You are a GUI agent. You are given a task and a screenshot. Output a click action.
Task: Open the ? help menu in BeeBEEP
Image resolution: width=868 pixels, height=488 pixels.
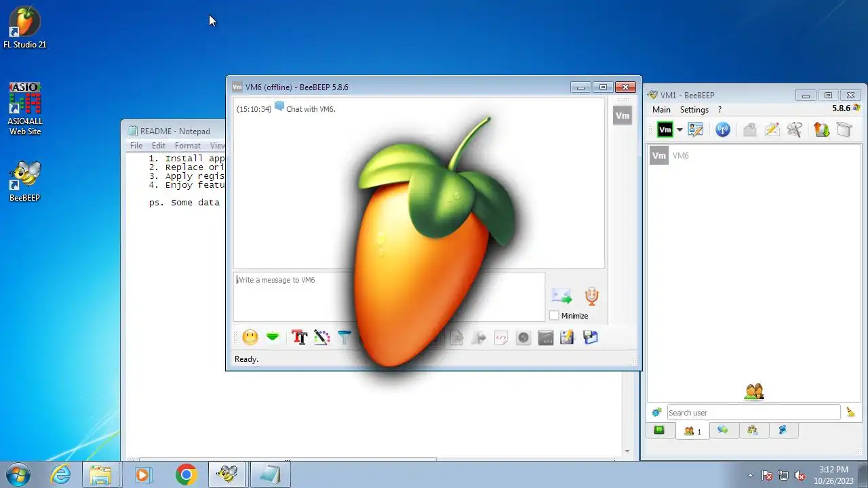719,110
